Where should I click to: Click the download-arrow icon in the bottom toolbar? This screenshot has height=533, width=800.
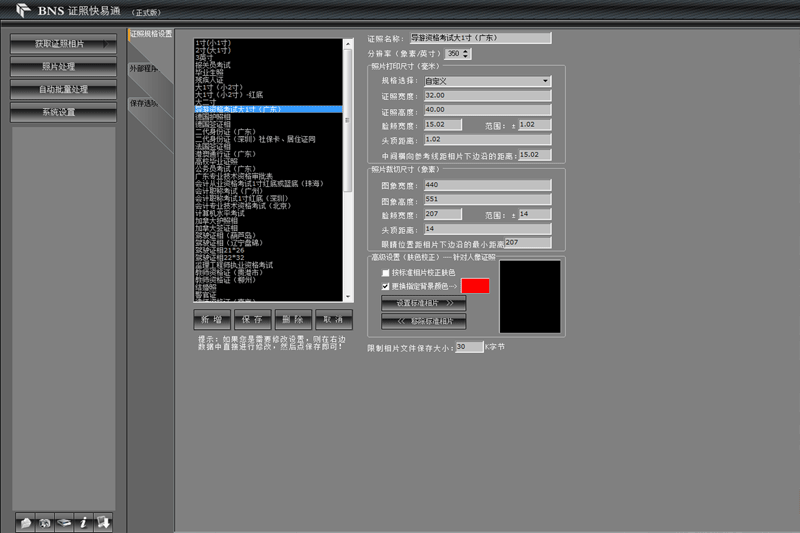coord(103,522)
